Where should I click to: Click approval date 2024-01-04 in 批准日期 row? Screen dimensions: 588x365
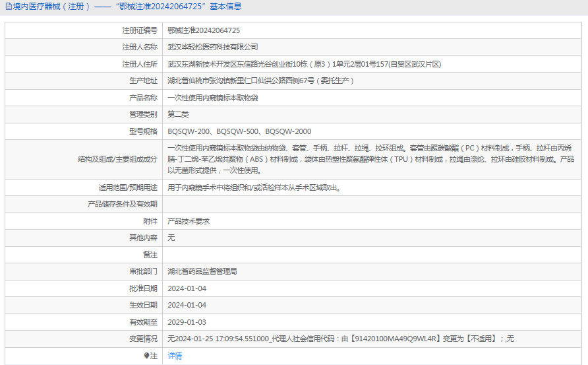tap(187, 288)
